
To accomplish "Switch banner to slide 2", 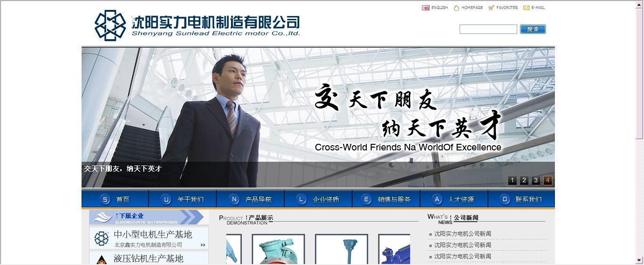I will (524, 181).
